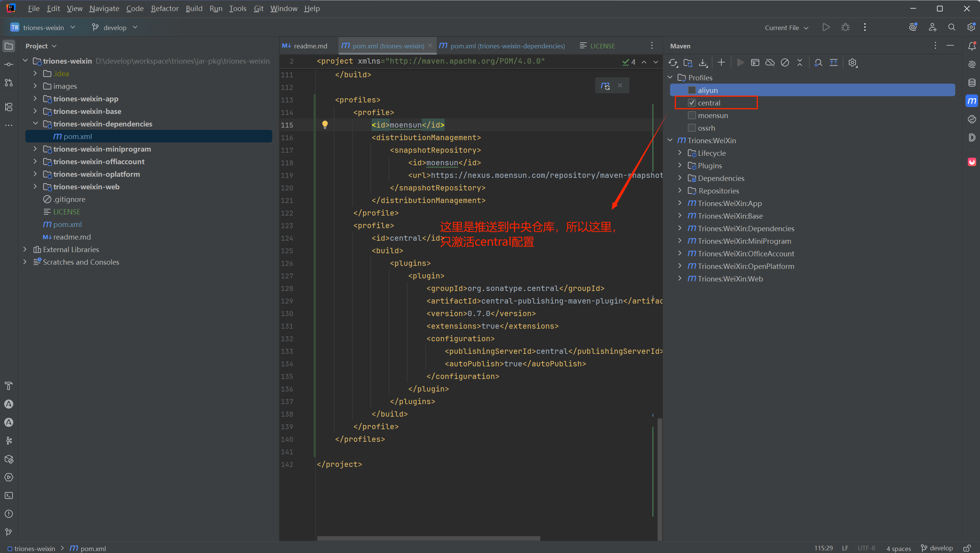Expand Plugins node in Maven panel
This screenshot has height=553, width=980.
pos(680,165)
